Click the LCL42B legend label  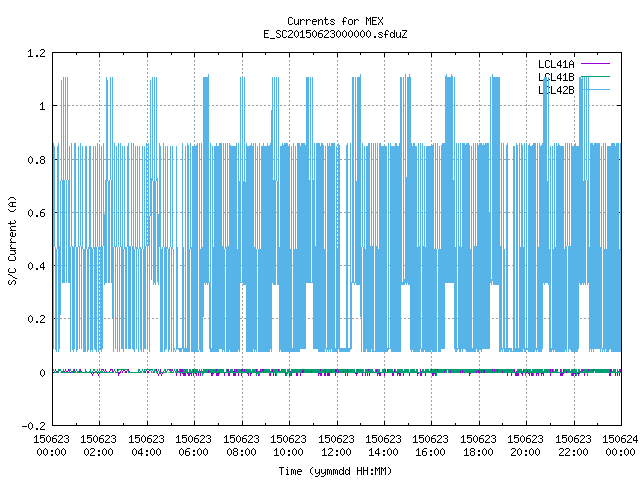[556, 90]
